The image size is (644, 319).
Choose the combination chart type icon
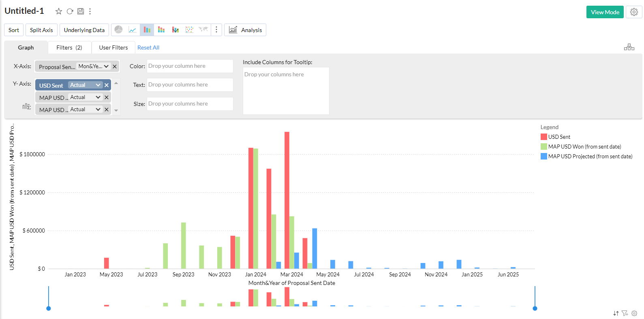pos(175,30)
